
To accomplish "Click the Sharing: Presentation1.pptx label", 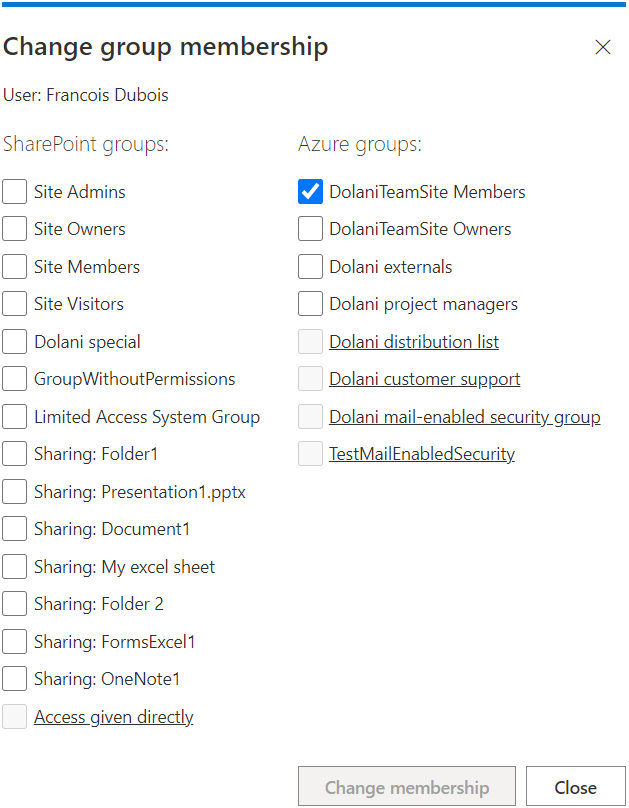I will [140, 492].
